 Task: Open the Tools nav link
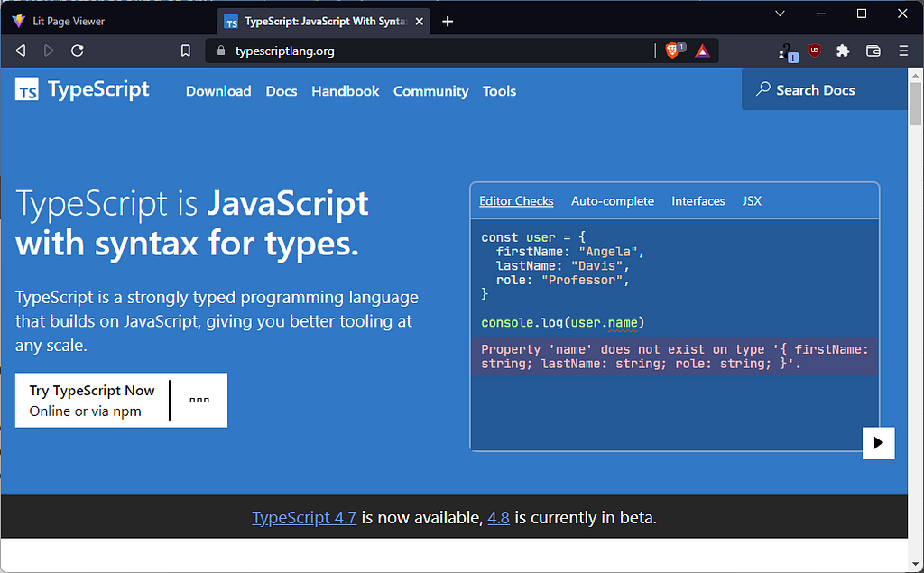(499, 91)
